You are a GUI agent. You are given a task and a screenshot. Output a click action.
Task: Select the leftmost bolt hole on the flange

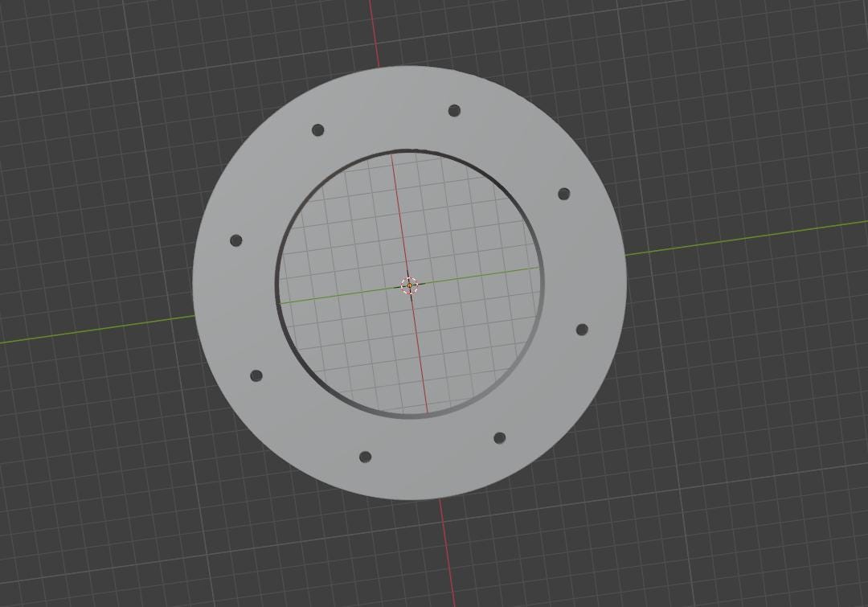click(235, 240)
